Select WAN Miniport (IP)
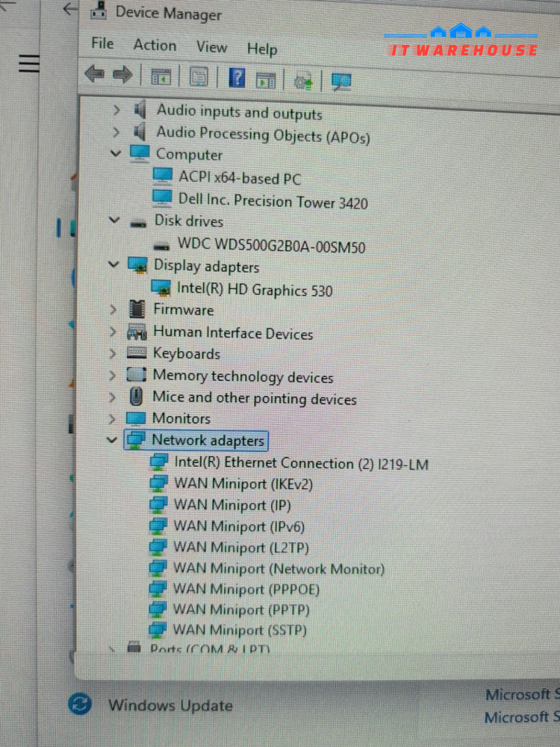560x747 pixels. click(x=232, y=505)
